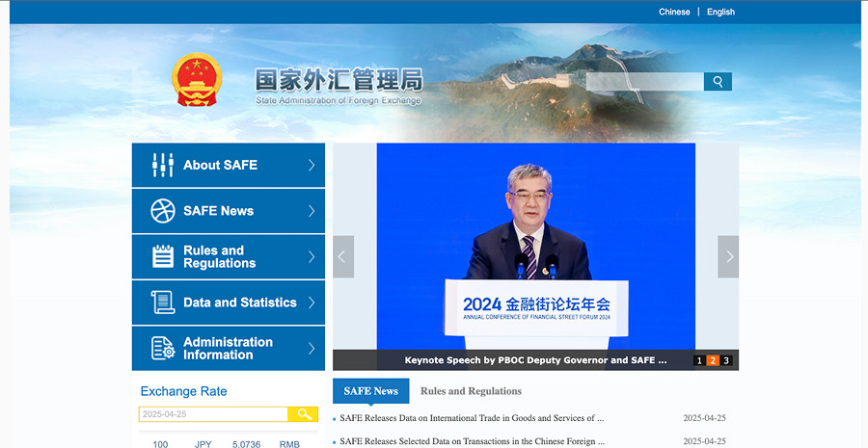Image resolution: width=868 pixels, height=448 pixels.
Task: Go to carousel slide 3
Action: pyautogui.click(x=726, y=360)
